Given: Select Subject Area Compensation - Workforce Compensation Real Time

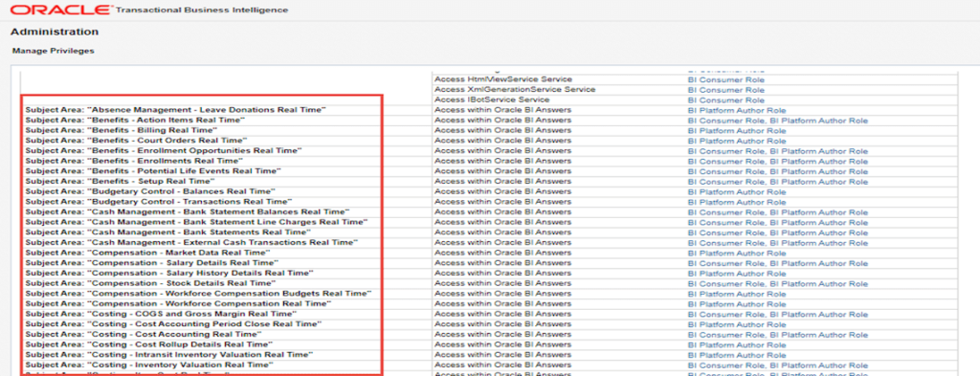Looking at the screenshot, I should pos(178,304).
